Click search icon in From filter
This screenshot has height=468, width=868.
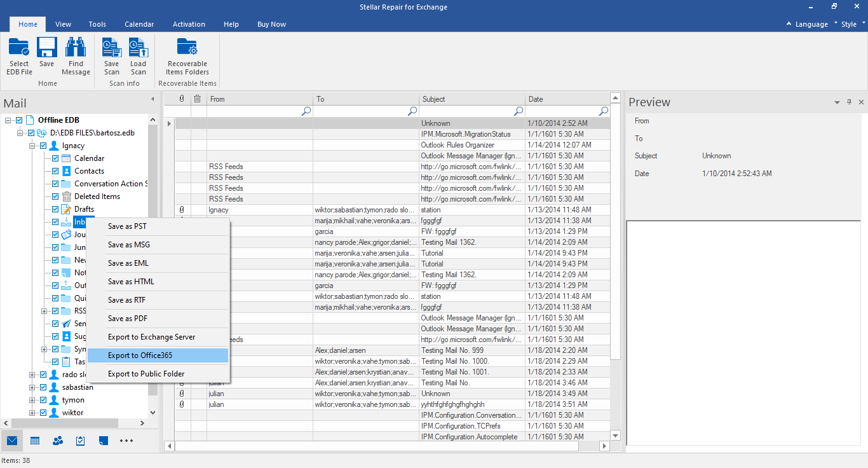[x=306, y=111]
